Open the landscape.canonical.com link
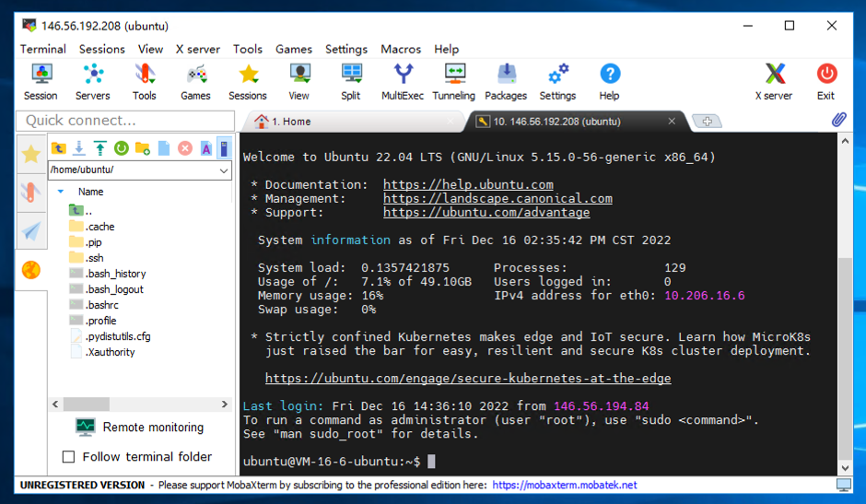The height and width of the screenshot is (504, 866). pos(497,198)
